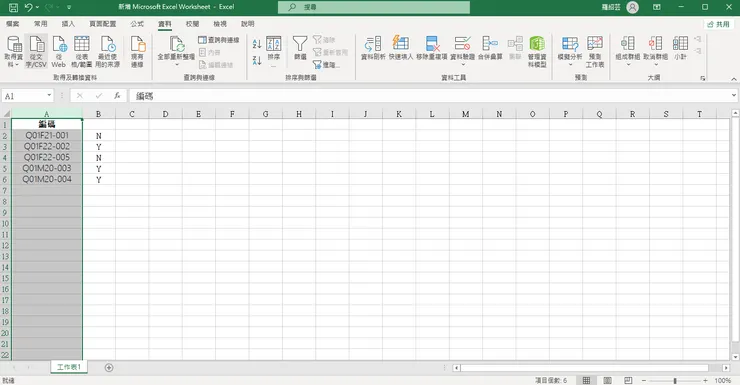
Task: Click the 資料驗證 data validation icon
Action: click(462, 43)
